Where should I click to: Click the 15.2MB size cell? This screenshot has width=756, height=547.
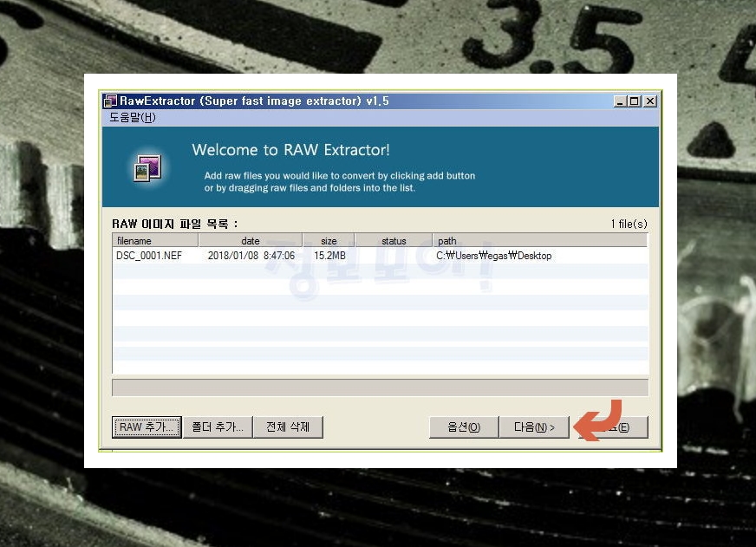tap(329, 256)
